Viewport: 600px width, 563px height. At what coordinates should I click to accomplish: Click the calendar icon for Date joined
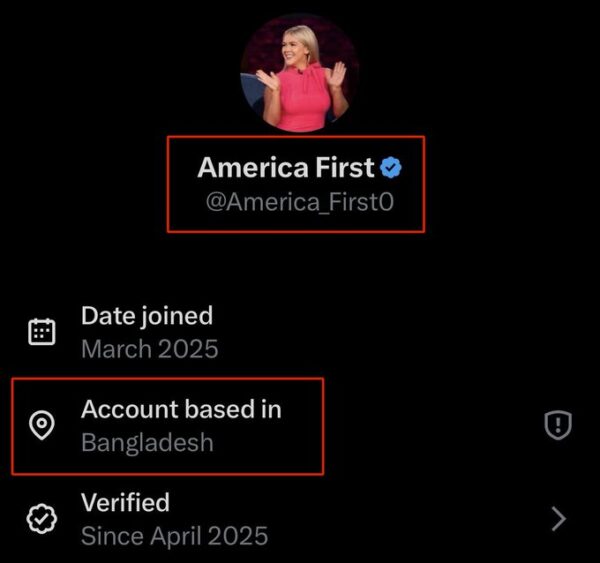coord(41,333)
